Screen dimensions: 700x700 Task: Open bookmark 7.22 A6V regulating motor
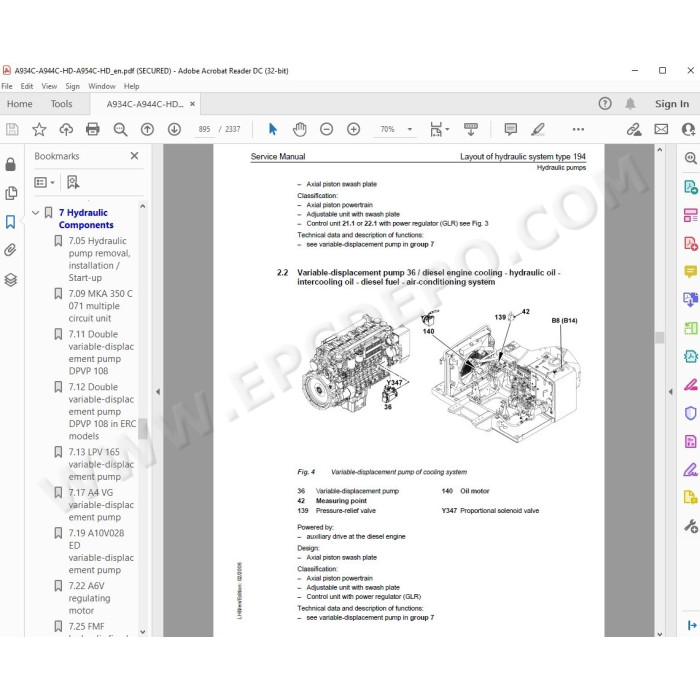pos(89,598)
